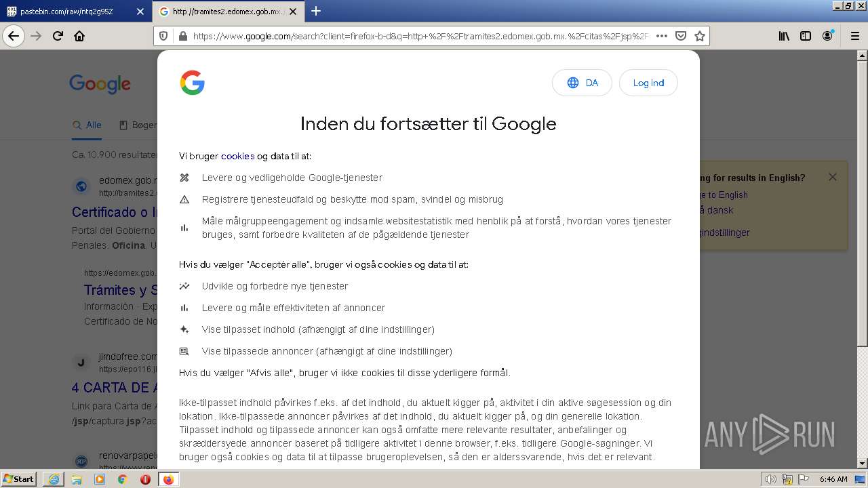Select the Alle search results tab

point(87,125)
